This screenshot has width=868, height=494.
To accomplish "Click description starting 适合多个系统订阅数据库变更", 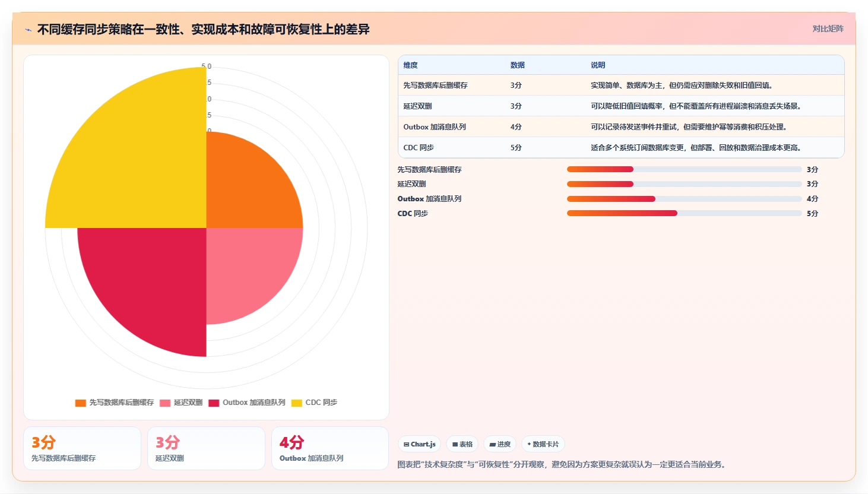I will (x=697, y=148).
